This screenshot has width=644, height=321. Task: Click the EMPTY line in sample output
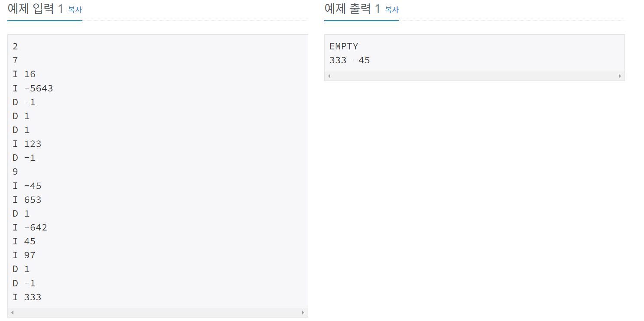[344, 46]
